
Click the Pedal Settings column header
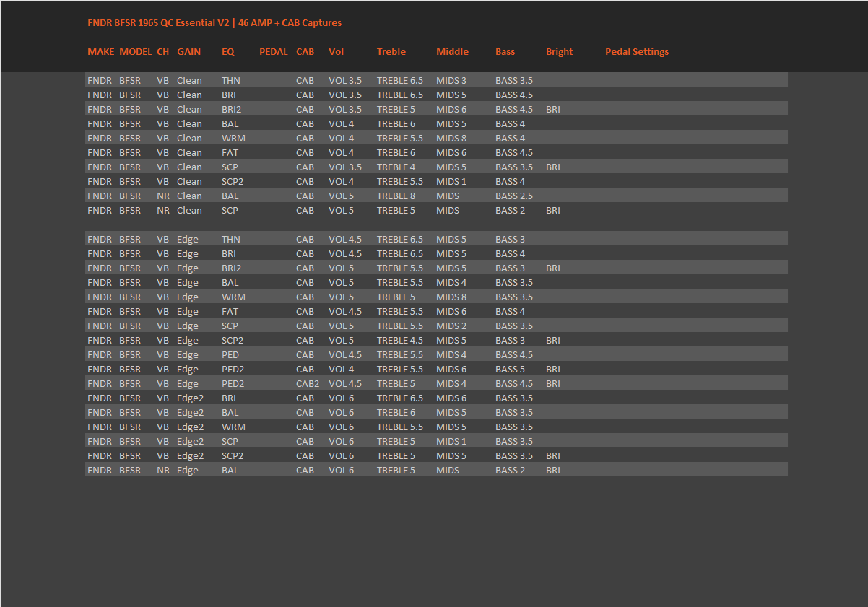636,52
